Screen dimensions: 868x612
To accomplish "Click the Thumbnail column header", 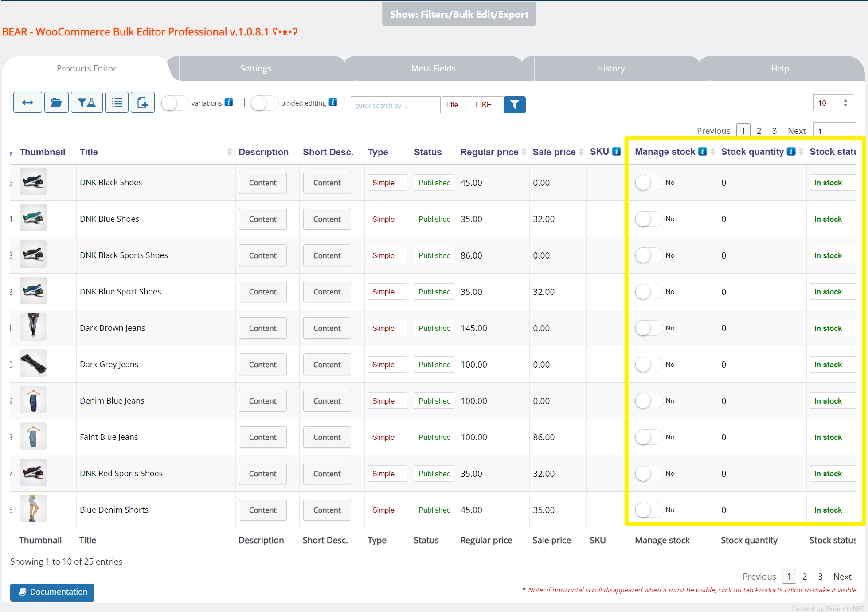I will pyautogui.click(x=43, y=152).
